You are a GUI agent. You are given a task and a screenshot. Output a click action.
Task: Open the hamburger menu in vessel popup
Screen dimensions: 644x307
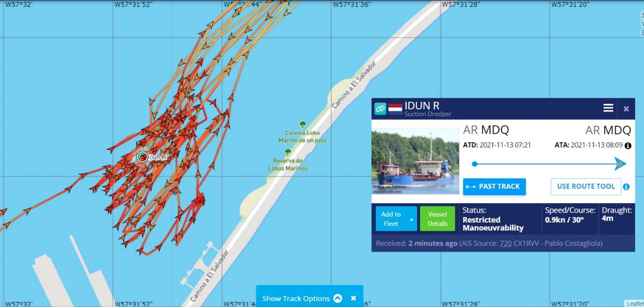click(608, 108)
